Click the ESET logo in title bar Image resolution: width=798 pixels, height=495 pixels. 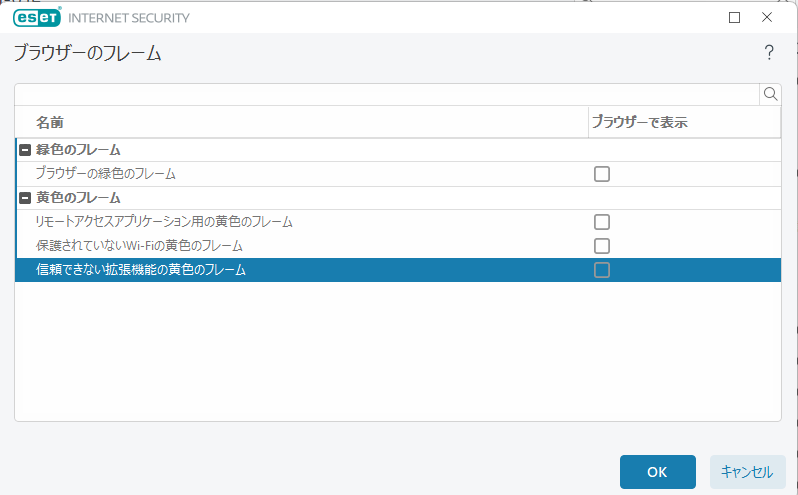click(x=37, y=18)
